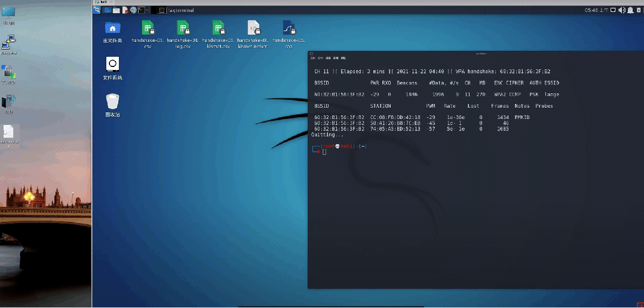Click the Quitting... line in terminal
This screenshot has width=644, height=308.
327,135
